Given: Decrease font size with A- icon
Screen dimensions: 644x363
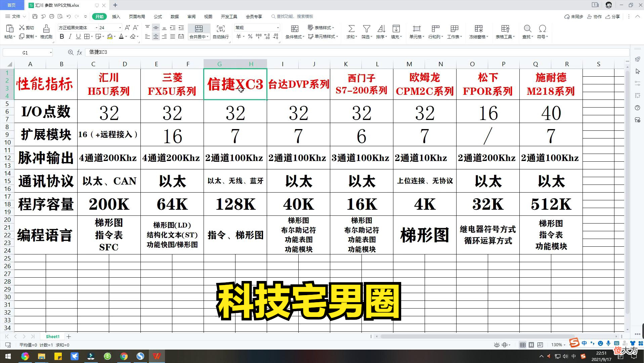Looking at the screenshot, I should (x=136, y=28).
